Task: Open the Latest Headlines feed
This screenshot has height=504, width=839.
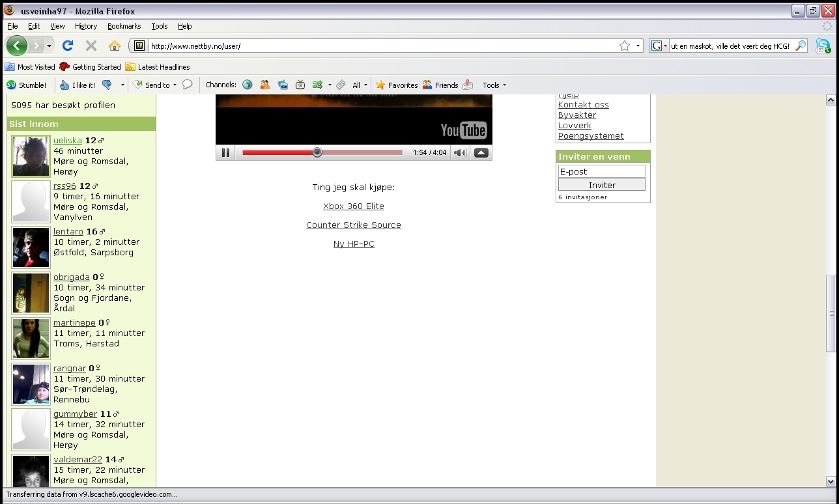Action: pyautogui.click(x=158, y=66)
